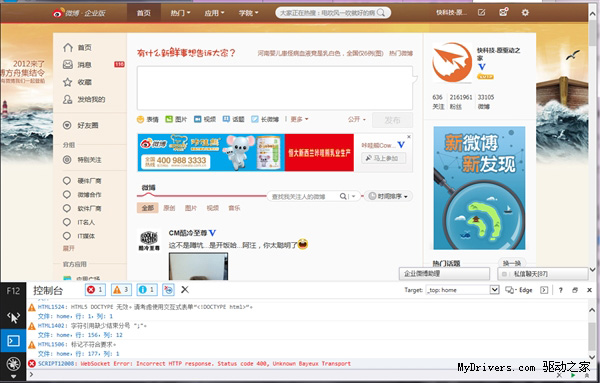600x383 pixels.
Task: Open the 新微博新发现 promo banner
Action: (479, 188)
